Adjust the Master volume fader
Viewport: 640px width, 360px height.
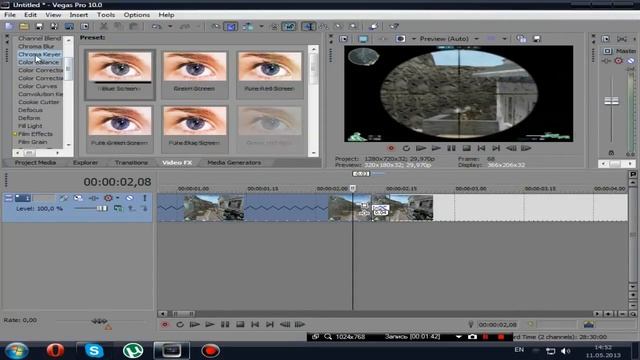[611, 101]
